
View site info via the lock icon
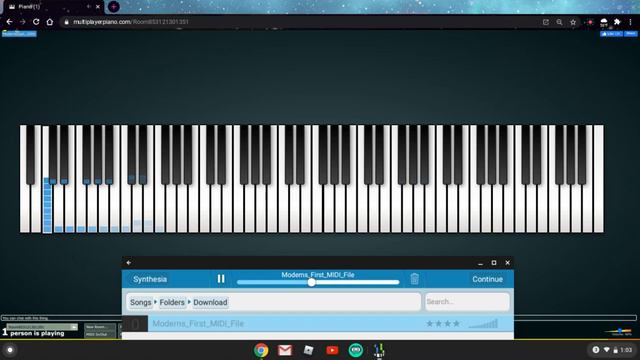(66, 22)
